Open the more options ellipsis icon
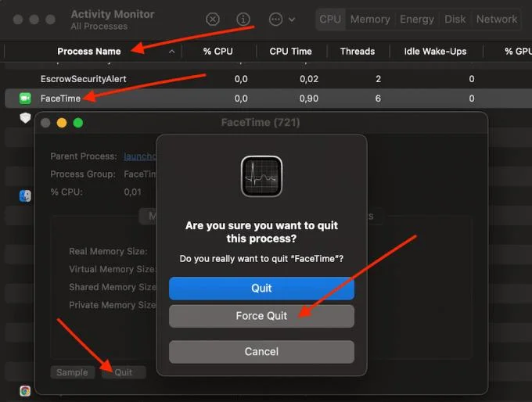The height and width of the screenshot is (402, 532). pos(275,20)
